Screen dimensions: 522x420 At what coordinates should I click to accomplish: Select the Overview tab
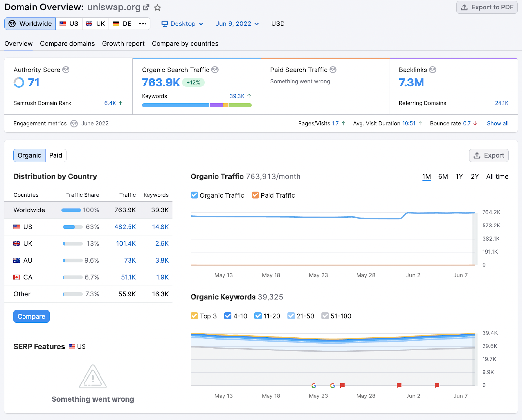(x=19, y=44)
